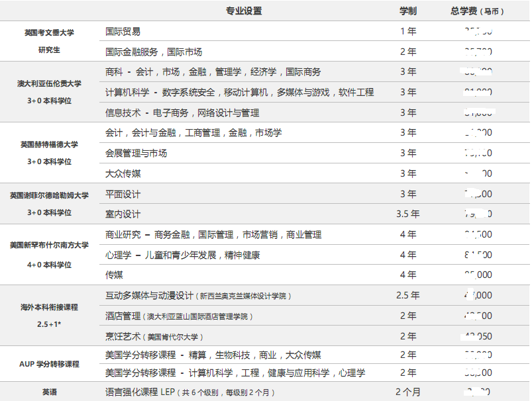The width and height of the screenshot is (532, 401).
Task: Select the AUP 学分转移课程 cell
Action: (49, 364)
